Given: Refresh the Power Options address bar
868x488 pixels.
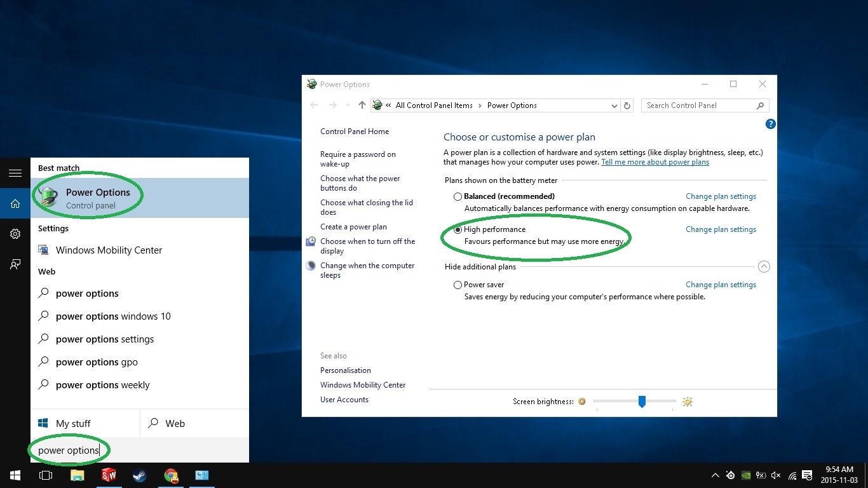Looking at the screenshot, I should click(x=627, y=105).
